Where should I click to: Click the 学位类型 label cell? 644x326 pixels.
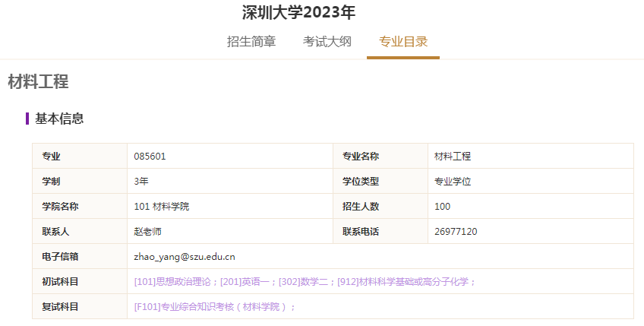click(x=380, y=182)
